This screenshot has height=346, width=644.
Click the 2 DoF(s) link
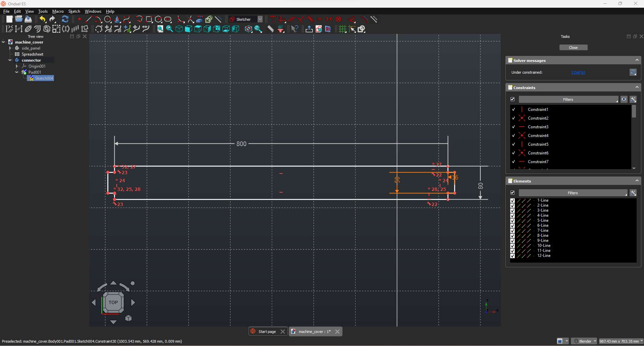click(x=578, y=72)
